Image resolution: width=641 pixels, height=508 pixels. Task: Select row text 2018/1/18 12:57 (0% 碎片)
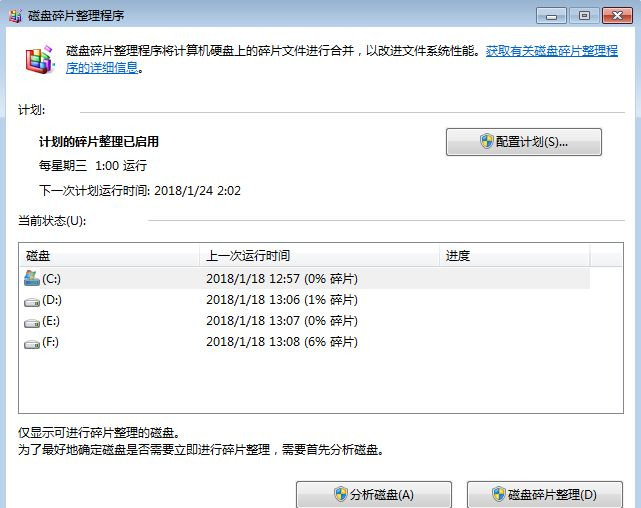click(282, 279)
